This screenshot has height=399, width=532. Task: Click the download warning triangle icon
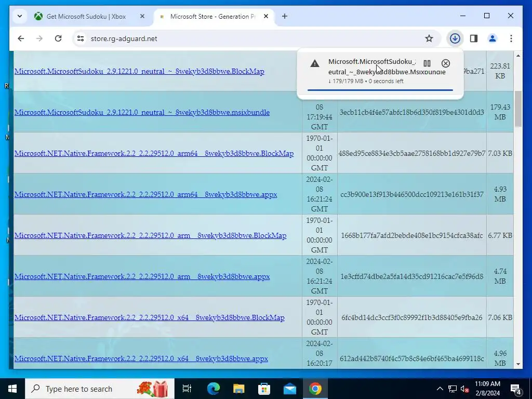(x=314, y=63)
